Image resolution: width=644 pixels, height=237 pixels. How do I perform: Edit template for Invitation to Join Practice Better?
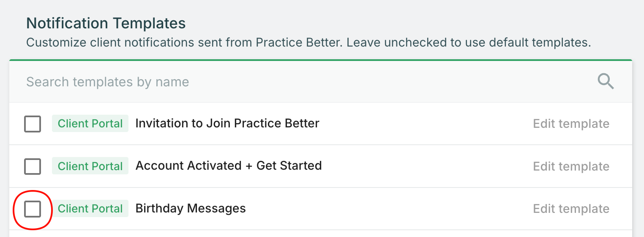(571, 124)
